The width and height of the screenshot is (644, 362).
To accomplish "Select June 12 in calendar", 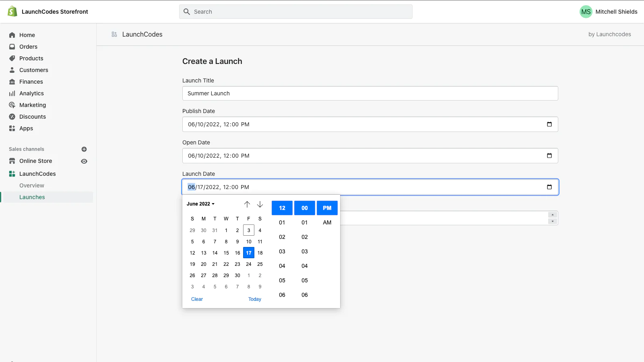I will 192,253.
